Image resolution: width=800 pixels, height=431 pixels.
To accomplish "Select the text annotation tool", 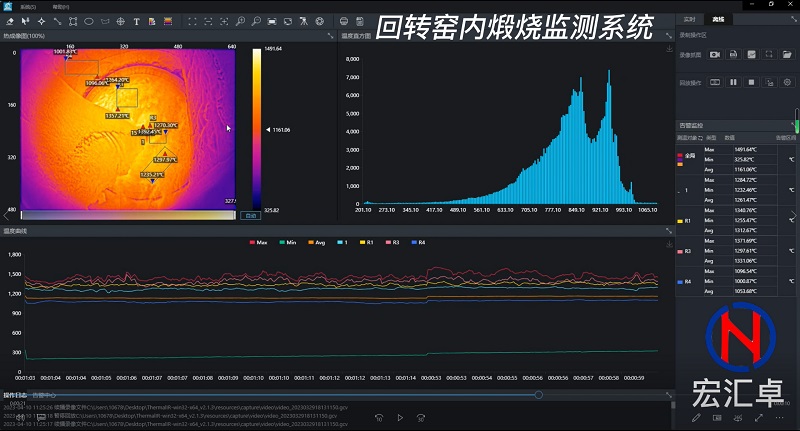I will 136,21.
